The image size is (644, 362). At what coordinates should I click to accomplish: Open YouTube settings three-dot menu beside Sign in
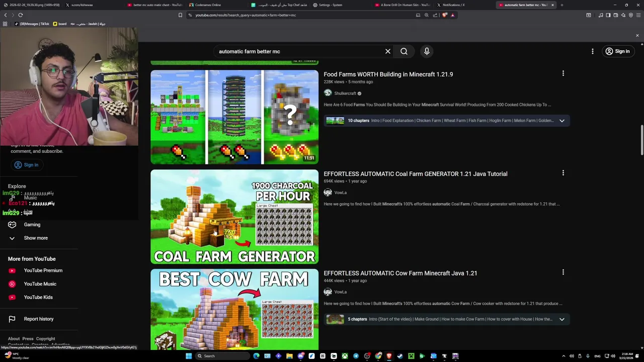point(593,51)
